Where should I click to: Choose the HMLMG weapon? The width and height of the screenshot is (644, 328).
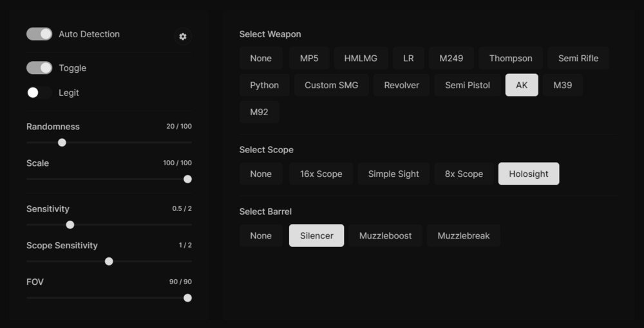click(361, 59)
